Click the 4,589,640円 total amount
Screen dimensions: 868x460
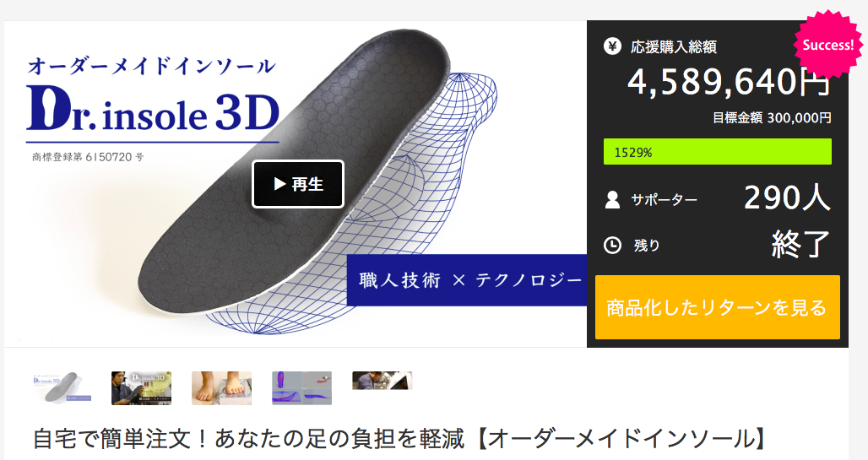click(x=729, y=82)
